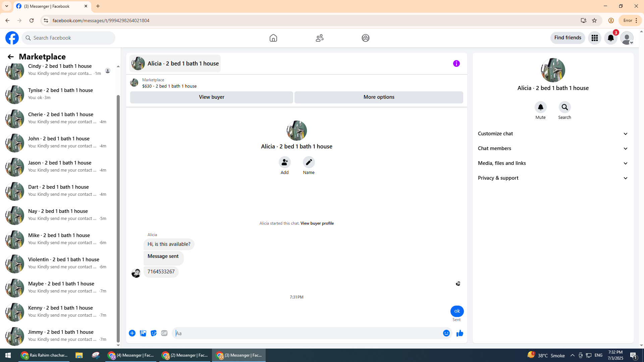Screen dimensions: 644x362
Task: Open Jason conversation in chat list
Action: point(59,167)
